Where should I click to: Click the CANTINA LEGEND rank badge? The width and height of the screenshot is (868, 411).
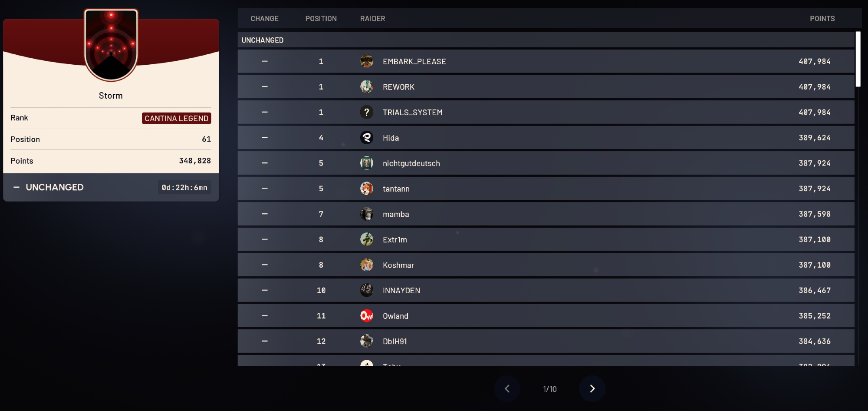pyautogui.click(x=176, y=118)
